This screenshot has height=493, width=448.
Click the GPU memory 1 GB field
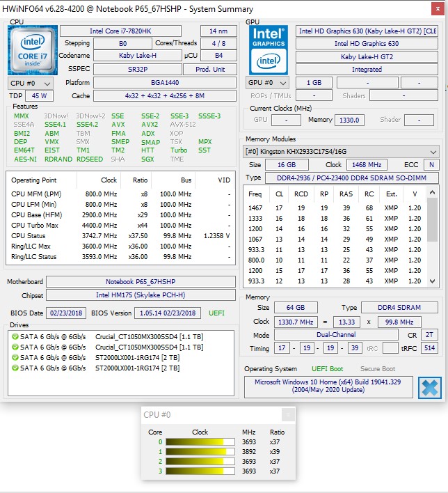(314, 83)
